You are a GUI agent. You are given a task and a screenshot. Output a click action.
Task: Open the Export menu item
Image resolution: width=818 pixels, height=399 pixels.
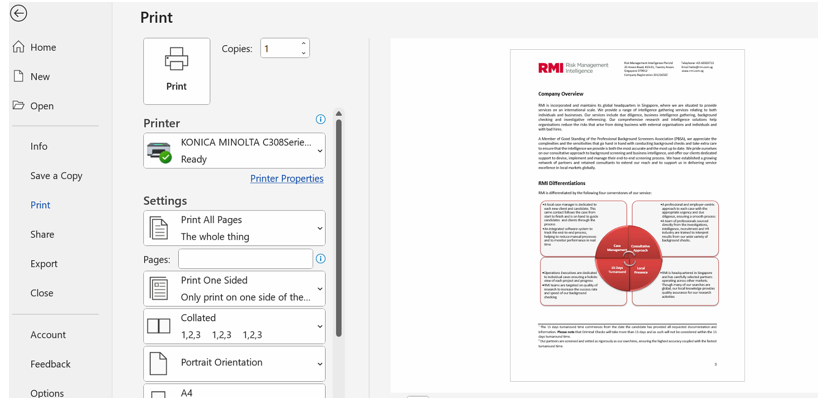click(44, 264)
